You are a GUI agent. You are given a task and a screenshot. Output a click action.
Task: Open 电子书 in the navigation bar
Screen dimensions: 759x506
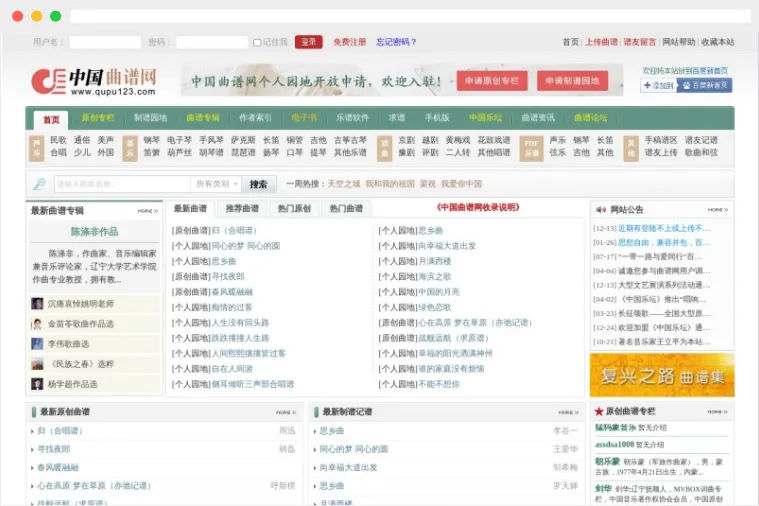click(x=304, y=118)
